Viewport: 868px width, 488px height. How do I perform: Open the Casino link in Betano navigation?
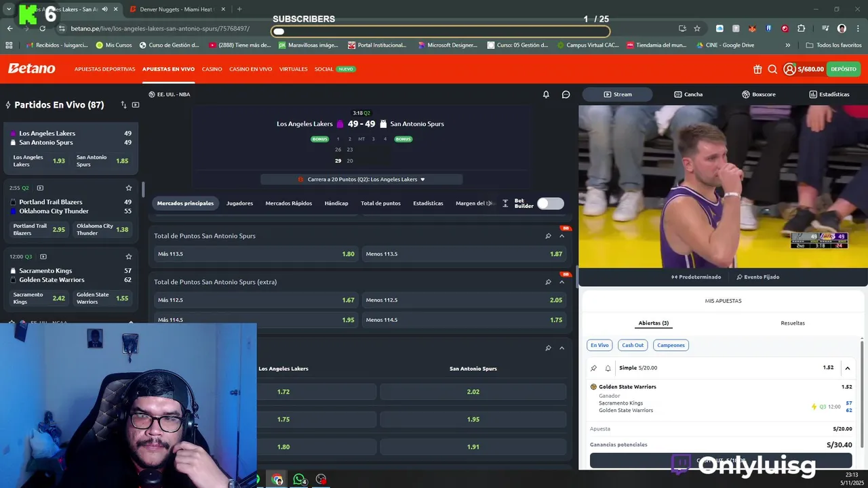(212, 69)
